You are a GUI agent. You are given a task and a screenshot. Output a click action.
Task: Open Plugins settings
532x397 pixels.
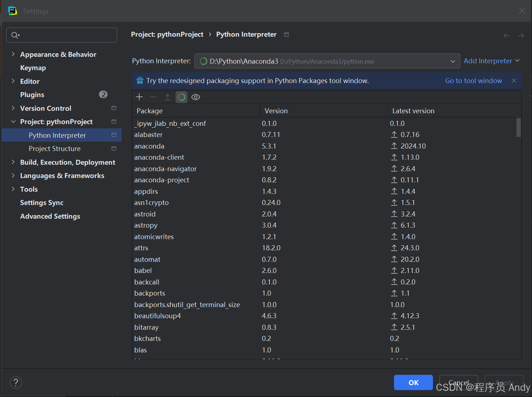coord(32,95)
